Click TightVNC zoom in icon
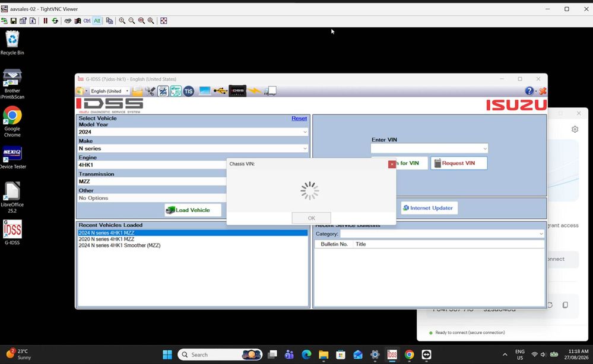Image resolution: width=593 pixels, height=364 pixels. (x=122, y=21)
